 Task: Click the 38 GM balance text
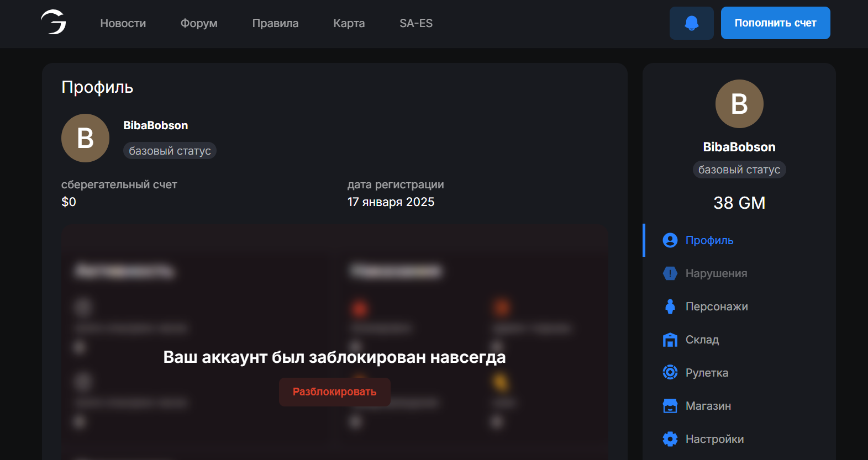(x=739, y=203)
